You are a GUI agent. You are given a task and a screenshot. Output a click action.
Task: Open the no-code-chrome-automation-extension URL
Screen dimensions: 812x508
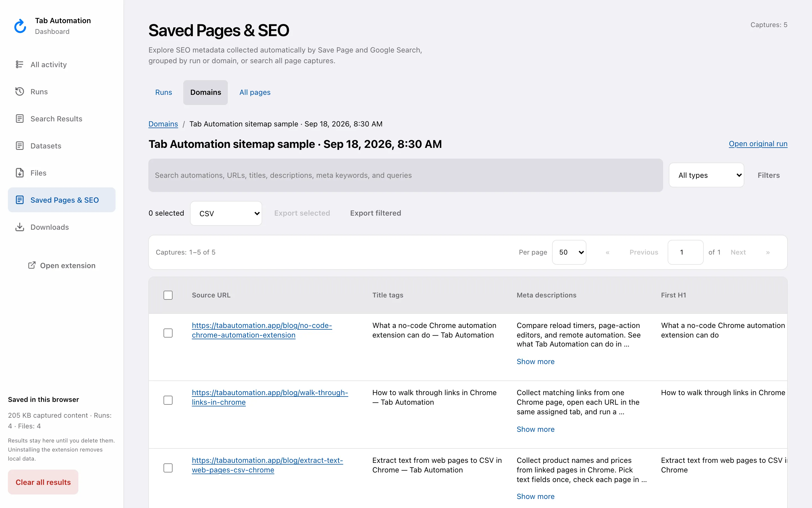pyautogui.click(x=262, y=330)
